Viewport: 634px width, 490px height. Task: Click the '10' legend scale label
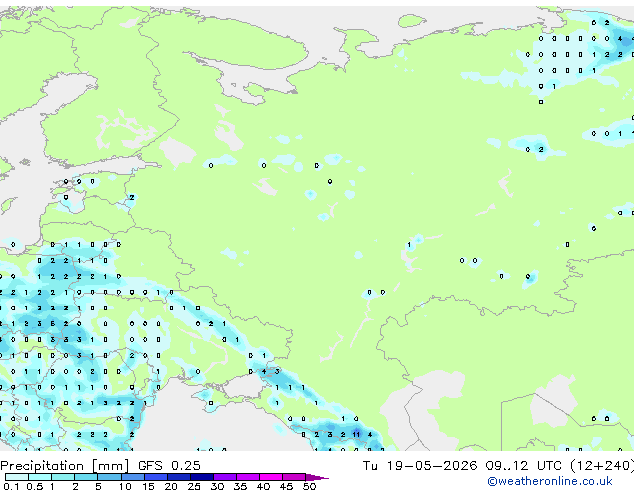[x=125, y=486]
